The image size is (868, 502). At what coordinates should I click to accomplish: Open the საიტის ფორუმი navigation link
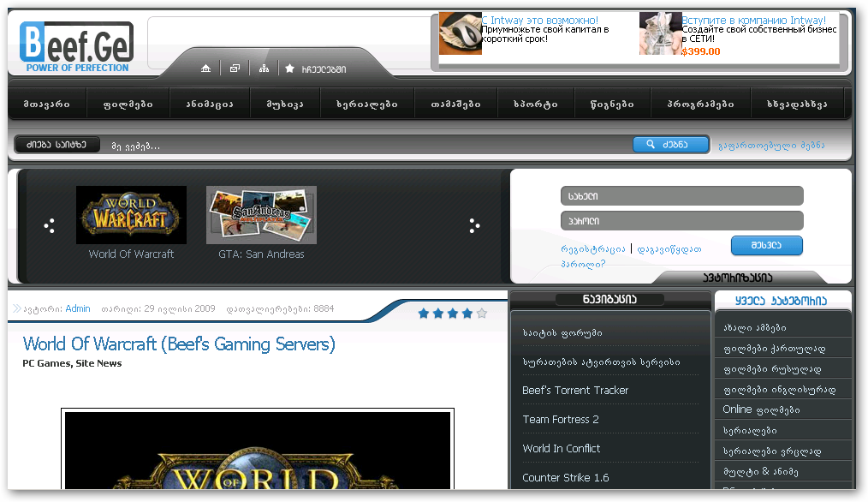(562, 332)
